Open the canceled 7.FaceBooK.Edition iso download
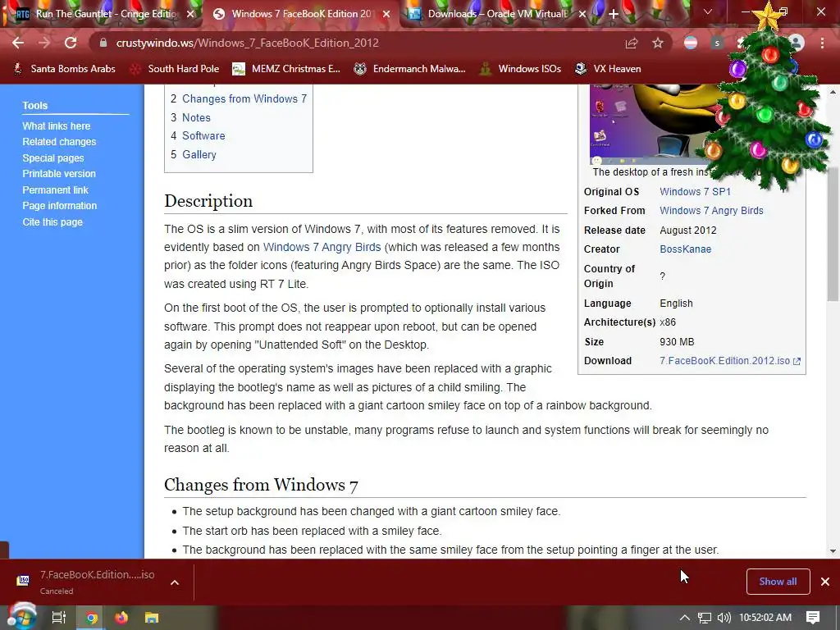Viewport: 840px width, 630px height. click(x=89, y=582)
